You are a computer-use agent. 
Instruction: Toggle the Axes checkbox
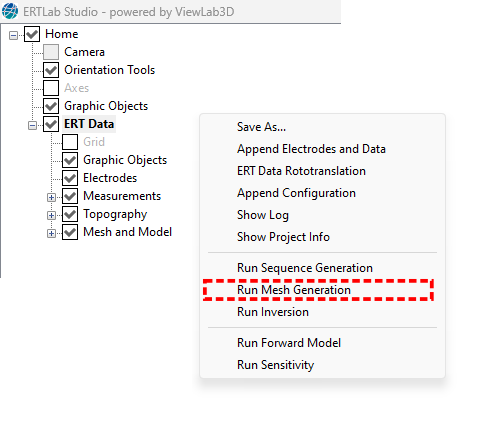tap(51, 88)
